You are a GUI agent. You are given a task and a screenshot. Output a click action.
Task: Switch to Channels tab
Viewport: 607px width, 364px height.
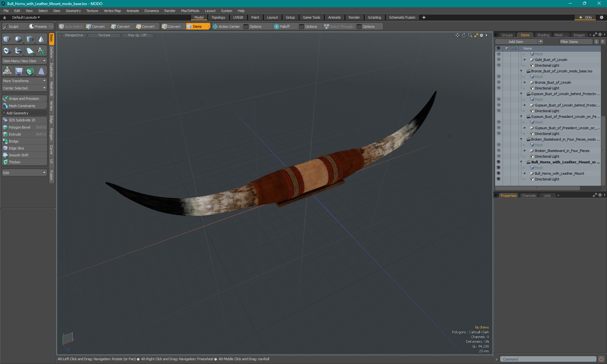pos(529,196)
